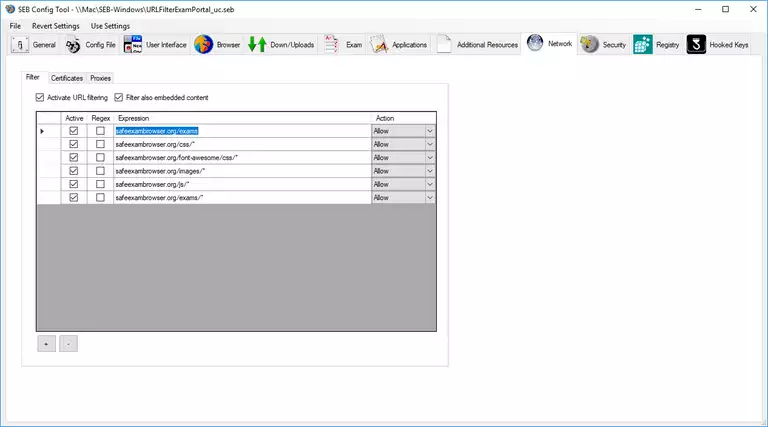Viewport: 768px width, 427px height.
Task: Toggle the Activate URL filtering checkbox
Action: (40, 98)
